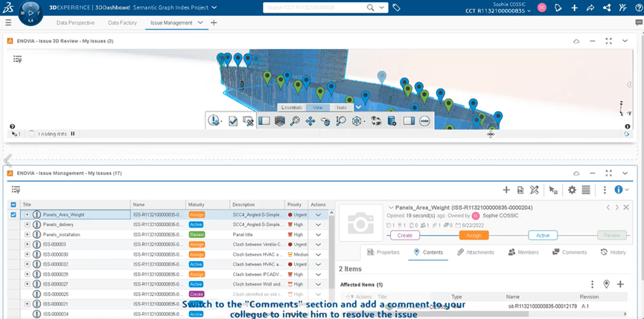Click the database cylinder icon in the 3D toolbar
This screenshot has width=644, height=319.
pos(392,121)
